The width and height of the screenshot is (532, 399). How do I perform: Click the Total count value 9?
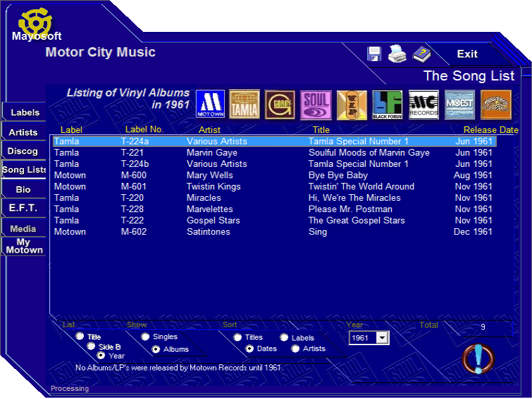(483, 327)
